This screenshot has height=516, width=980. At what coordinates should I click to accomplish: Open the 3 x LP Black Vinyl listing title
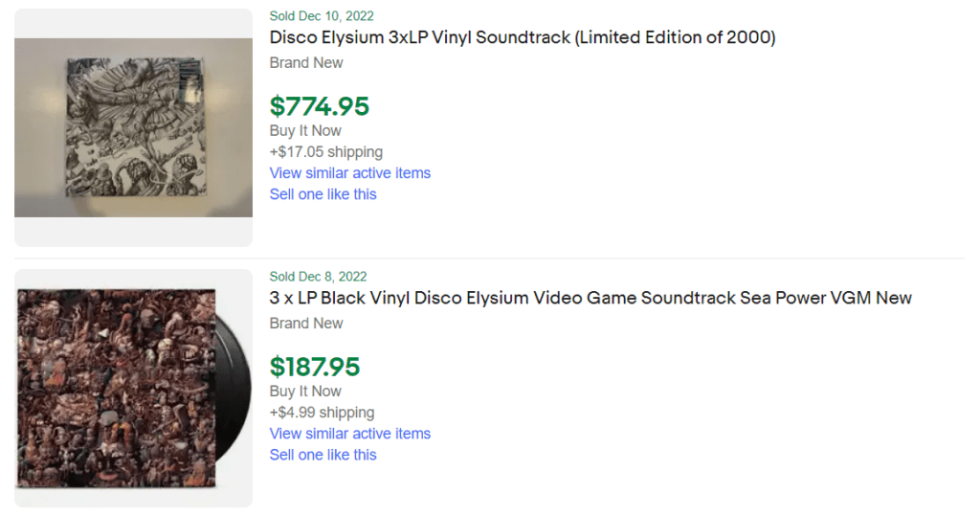pyautogui.click(x=590, y=299)
